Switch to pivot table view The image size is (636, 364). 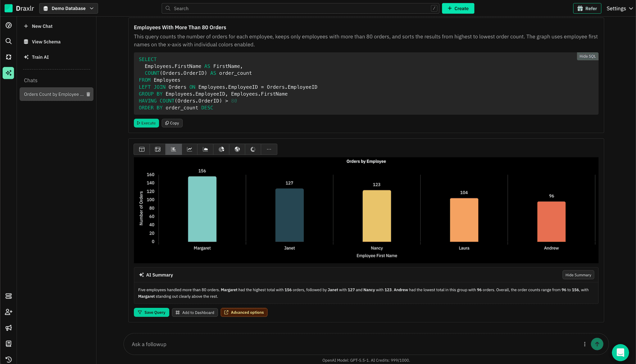[158, 149]
